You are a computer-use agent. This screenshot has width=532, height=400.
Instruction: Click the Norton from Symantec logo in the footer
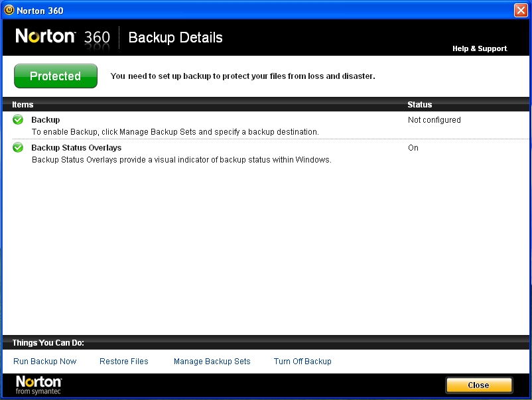point(38,385)
